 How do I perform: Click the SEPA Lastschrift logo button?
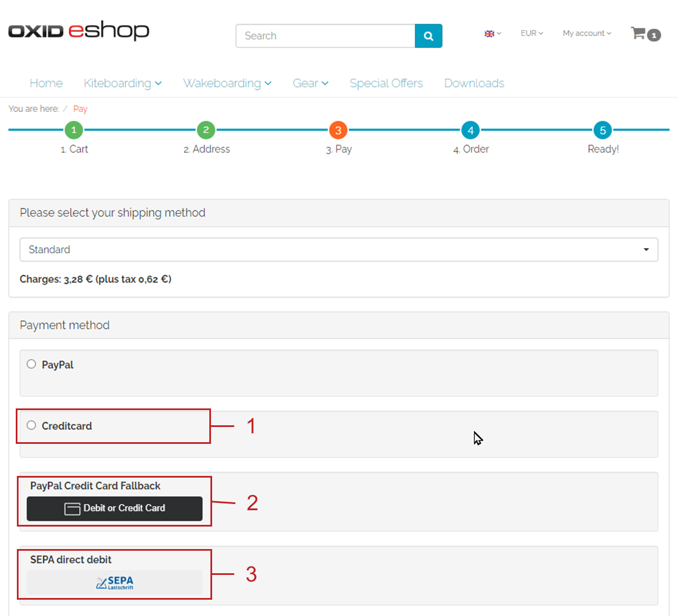115,583
